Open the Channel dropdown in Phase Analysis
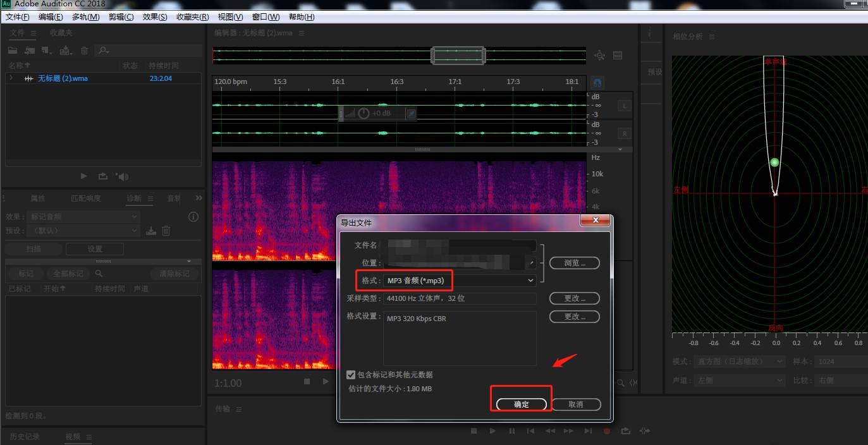The image size is (868, 445). [740, 381]
